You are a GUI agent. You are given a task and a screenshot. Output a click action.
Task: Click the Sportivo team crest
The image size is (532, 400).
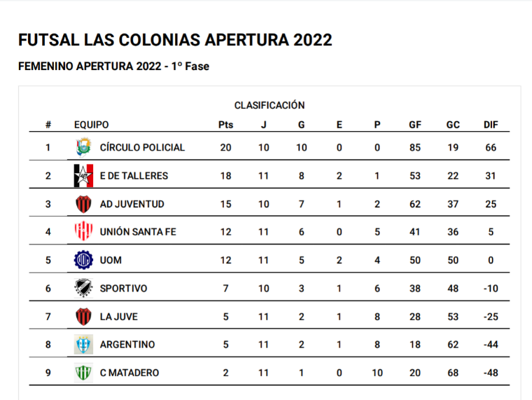coord(83,288)
